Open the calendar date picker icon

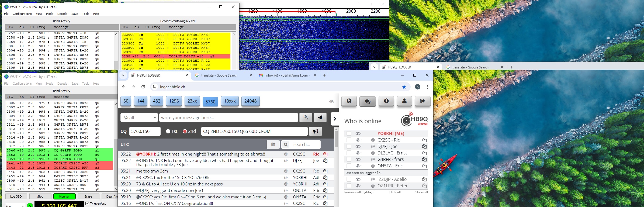click(x=273, y=144)
